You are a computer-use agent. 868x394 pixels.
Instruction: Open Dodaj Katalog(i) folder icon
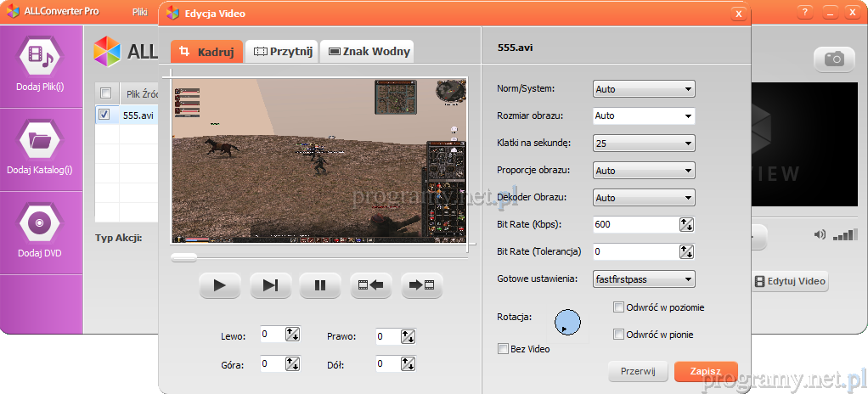click(x=40, y=140)
